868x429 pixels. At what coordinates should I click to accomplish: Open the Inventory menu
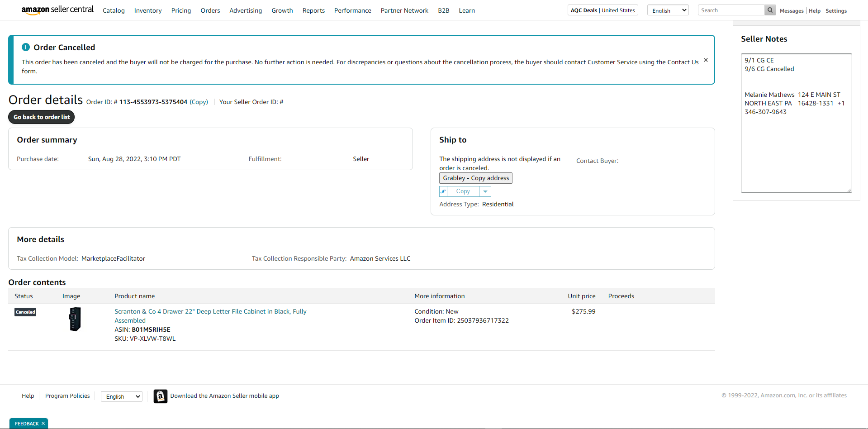[148, 10]
